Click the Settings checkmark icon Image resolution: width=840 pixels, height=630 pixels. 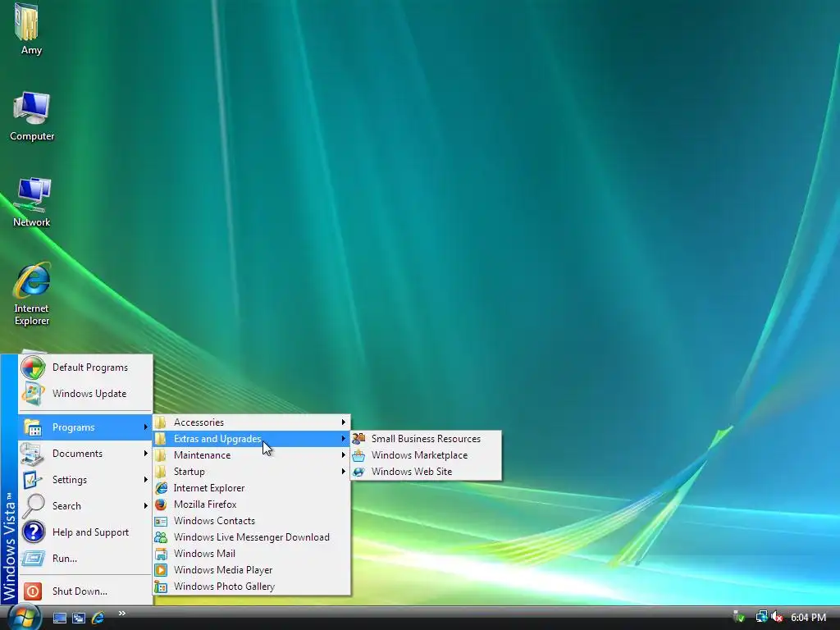33,480
